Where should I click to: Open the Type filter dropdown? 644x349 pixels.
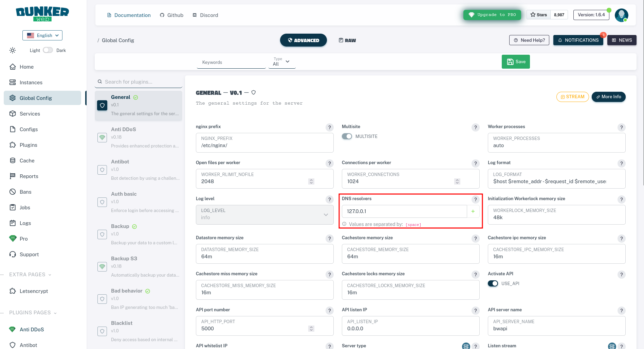pos(281,62)
